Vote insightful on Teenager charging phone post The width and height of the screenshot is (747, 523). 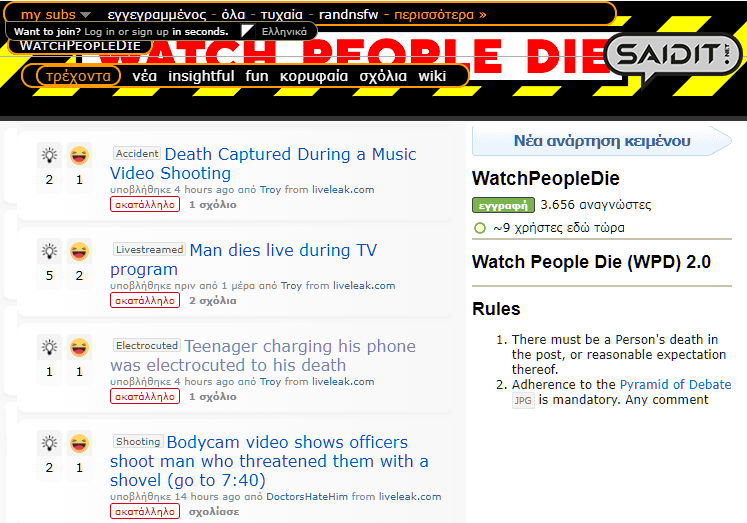point(50,347)
